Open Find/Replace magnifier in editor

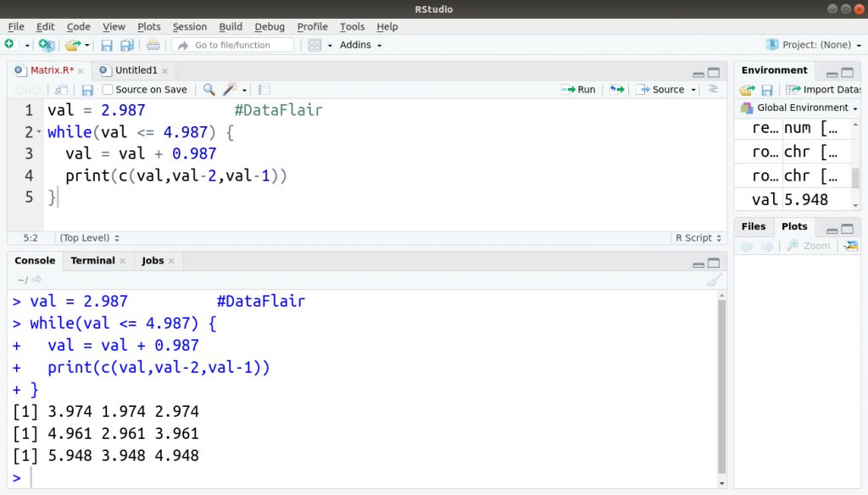coord(209,89)
